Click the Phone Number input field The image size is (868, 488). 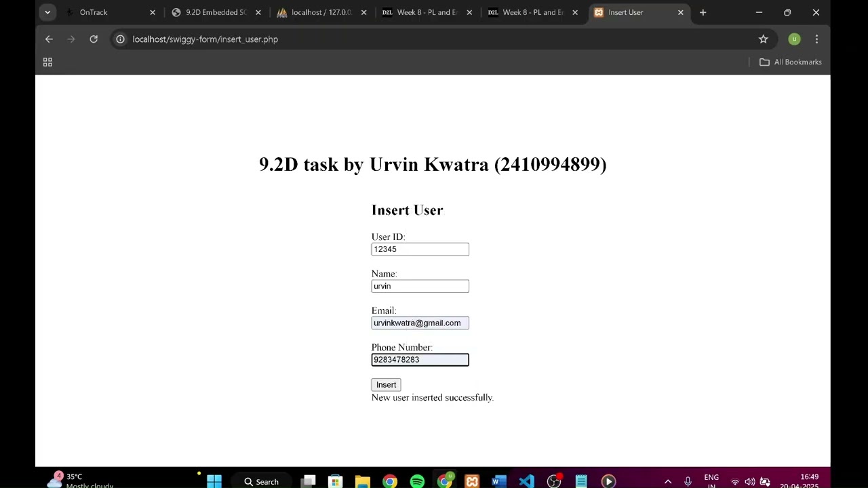point(420,360)
